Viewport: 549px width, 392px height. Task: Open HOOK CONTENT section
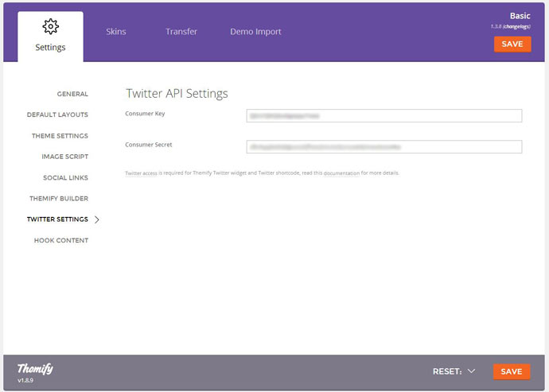click(61, 240)
